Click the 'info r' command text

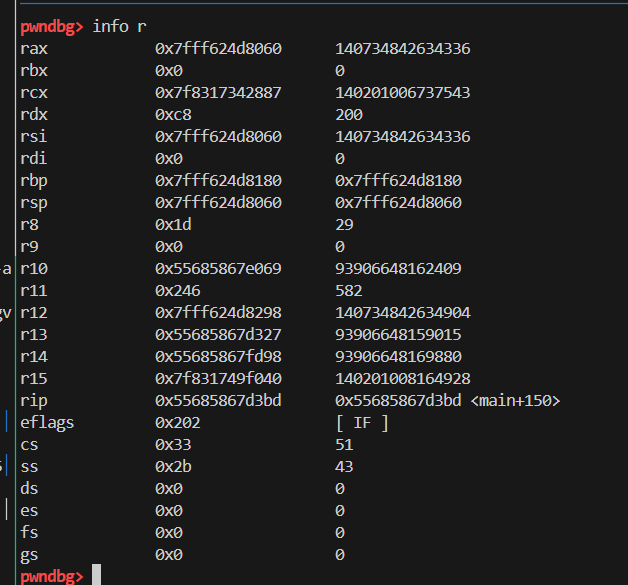[124, 26]
